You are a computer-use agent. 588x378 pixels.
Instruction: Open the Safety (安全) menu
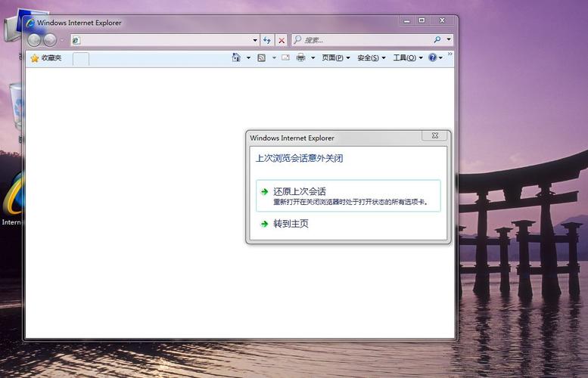(372, 57)
